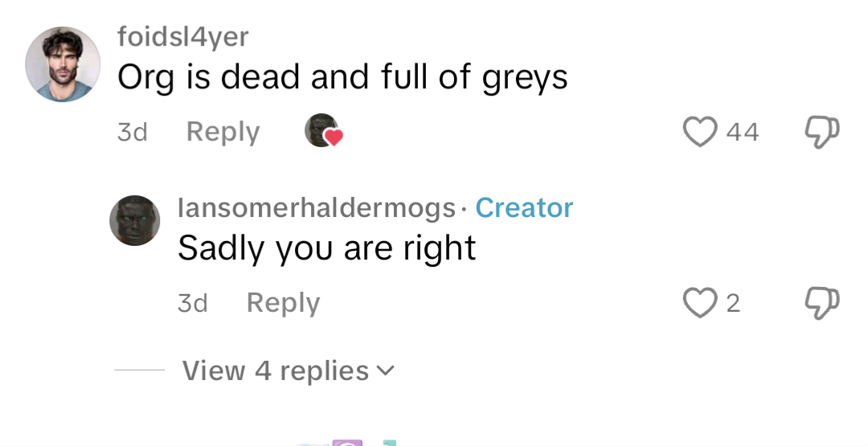Dislike the "Org is dead" comment
This screenshot has width=868, height=446.
[822, 132]
